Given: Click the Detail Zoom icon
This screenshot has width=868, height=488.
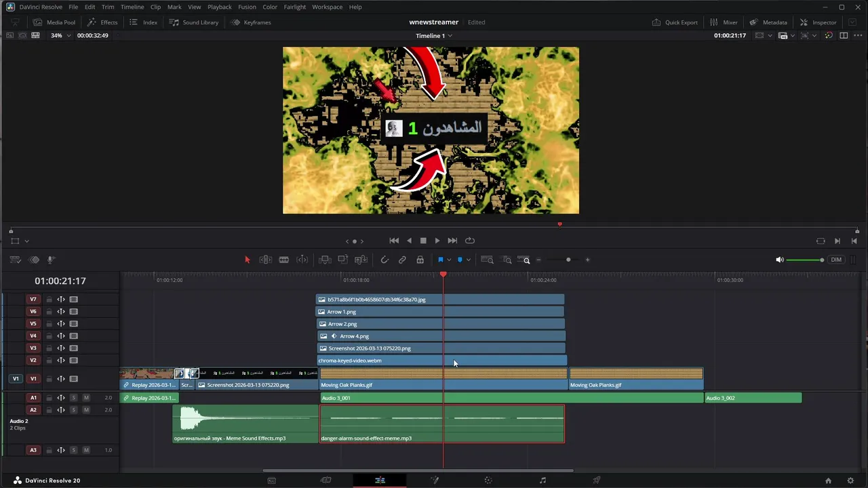Looking at the screenshot, I should [507, 260].
